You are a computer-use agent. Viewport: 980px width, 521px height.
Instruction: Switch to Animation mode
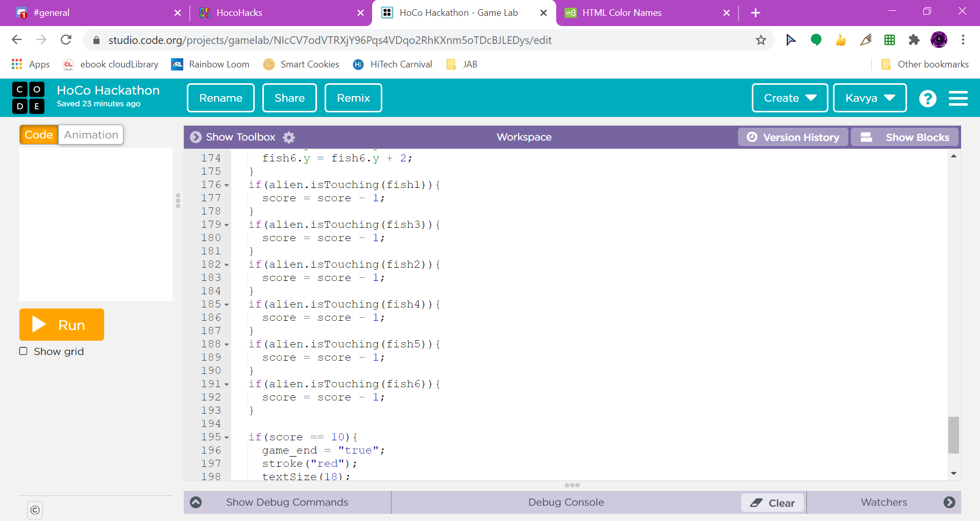point(91,135)
